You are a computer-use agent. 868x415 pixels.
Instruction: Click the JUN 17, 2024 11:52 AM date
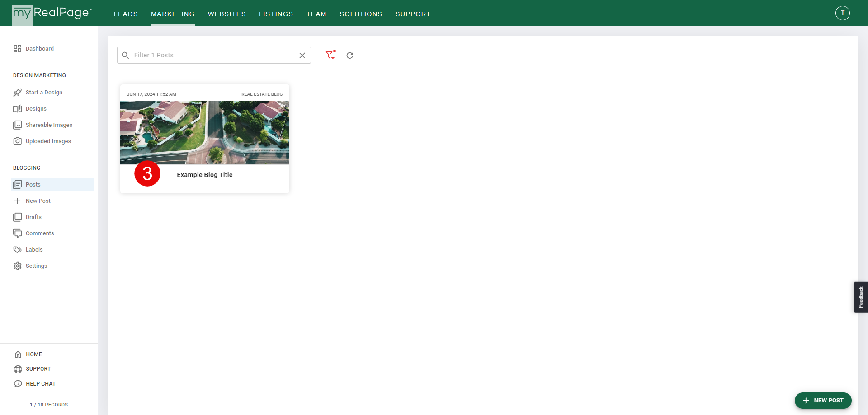coord(151,94)
